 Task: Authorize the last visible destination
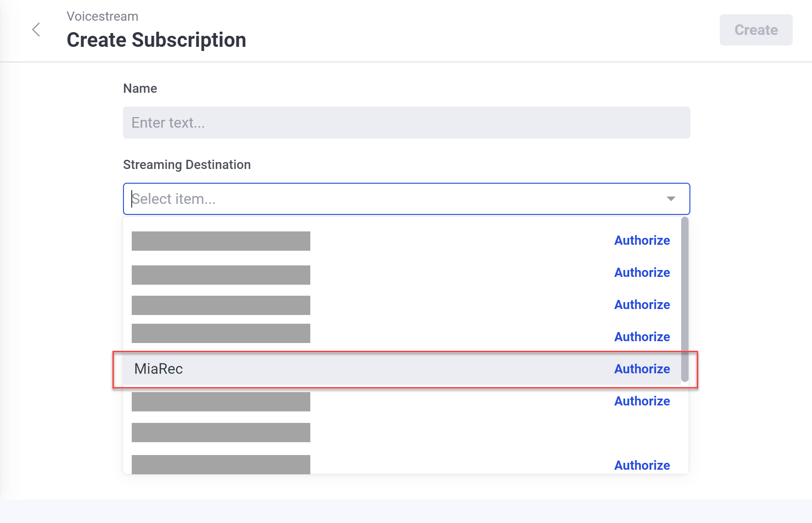[x=642, y=465]
